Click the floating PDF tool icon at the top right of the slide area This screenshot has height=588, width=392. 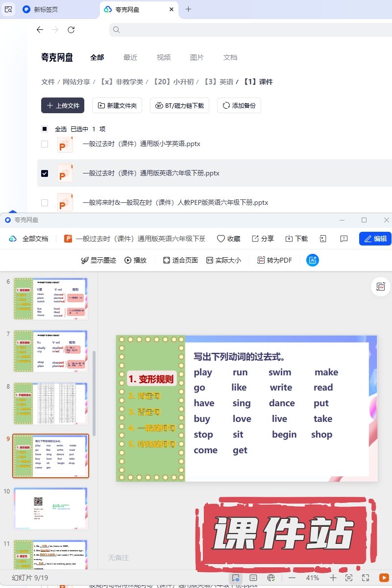coord(380,287)
